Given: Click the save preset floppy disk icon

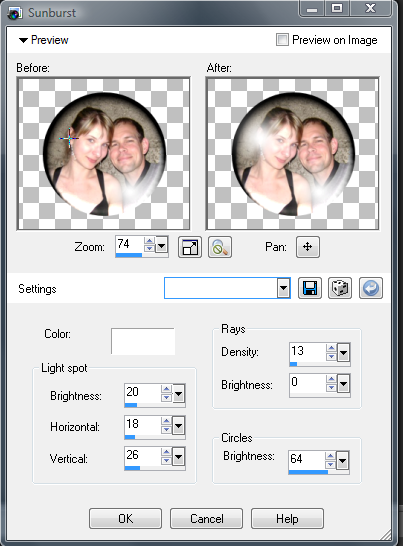Looking at the screenshot, I should 310,288.
